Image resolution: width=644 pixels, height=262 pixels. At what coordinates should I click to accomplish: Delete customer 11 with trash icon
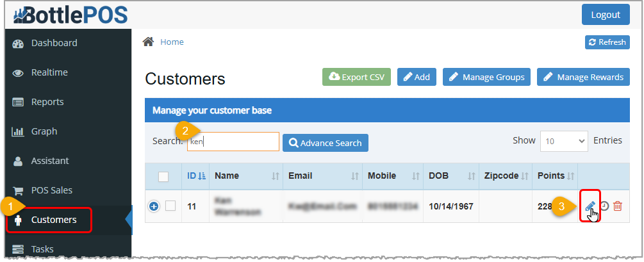(x=618, y=206)
